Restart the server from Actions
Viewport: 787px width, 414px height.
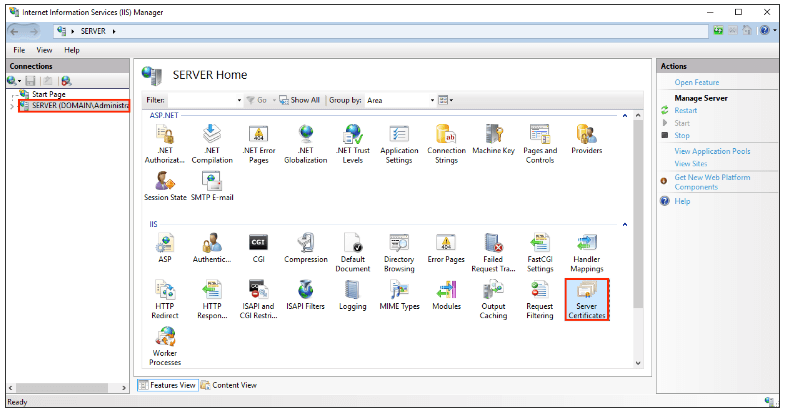point(686,110)
